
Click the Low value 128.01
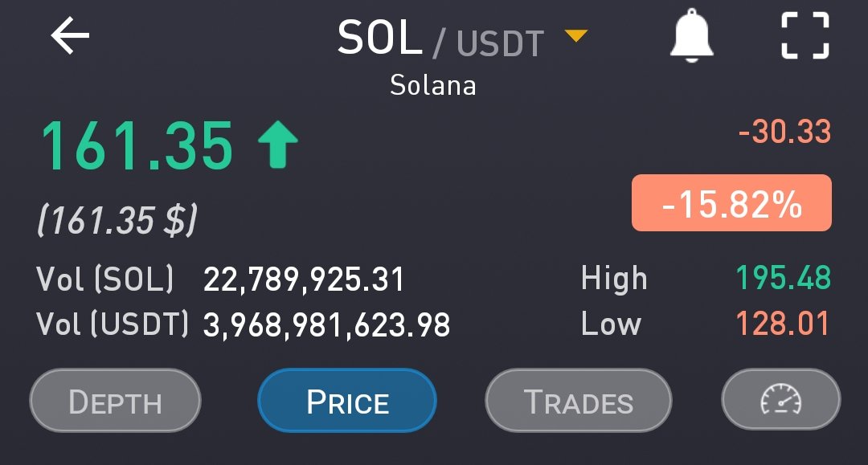tap(782, 324)
